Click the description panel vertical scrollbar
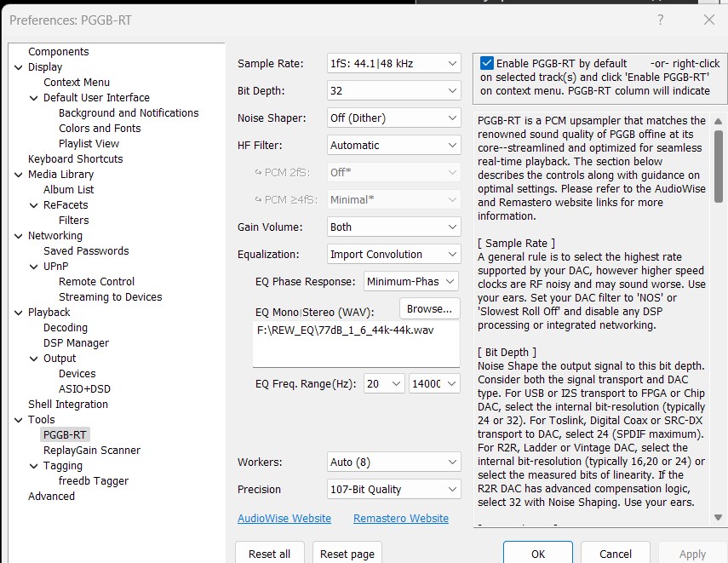Screen dimensions: 728x563 (719, 324)
